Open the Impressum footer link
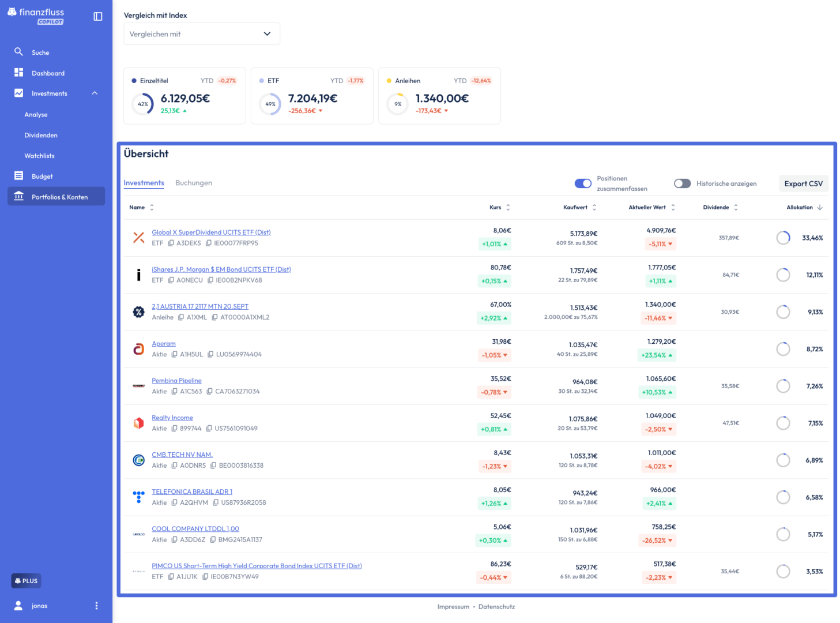Screen dimensions: 840x623 click(453, 607)
